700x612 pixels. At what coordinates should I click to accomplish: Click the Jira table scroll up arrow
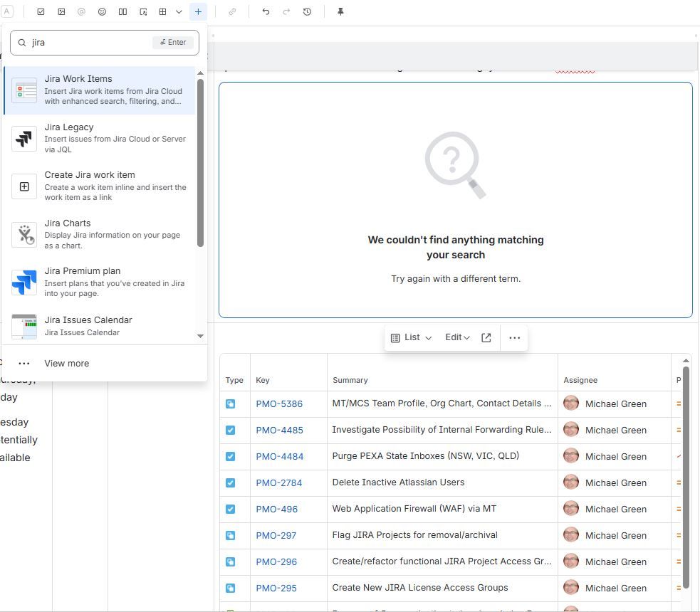(x=686, y=360)
